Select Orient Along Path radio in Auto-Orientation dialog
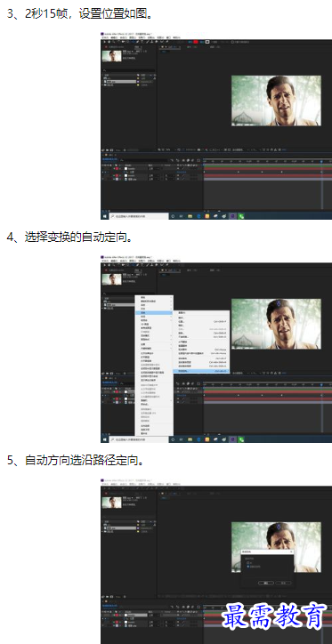Viewport: 332px width, 644px height. [247, 566]
